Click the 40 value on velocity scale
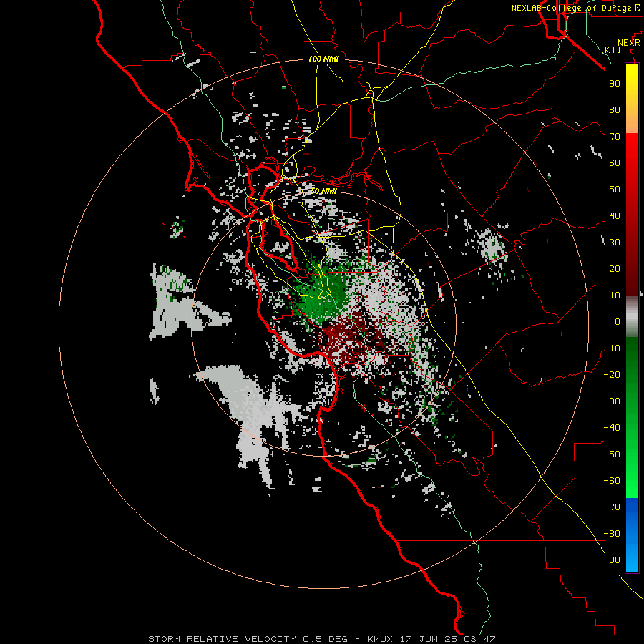Screen dimensions: 644x644 tap(615, 216)
